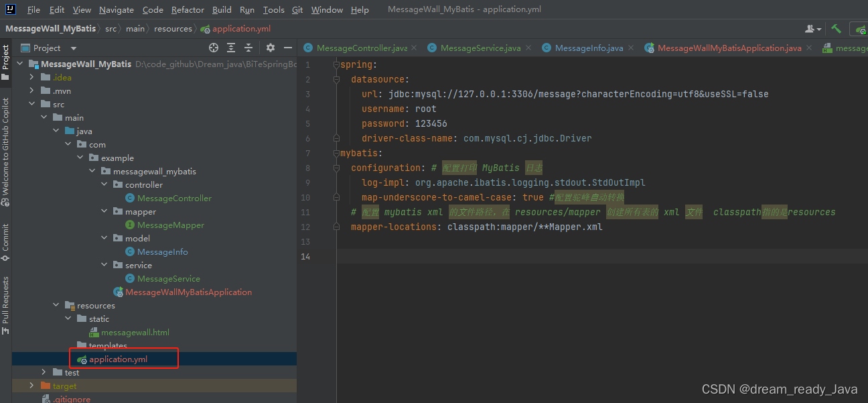Collapse the resources folder
Viewport: 868px width, 403px height.
point(56,306)
